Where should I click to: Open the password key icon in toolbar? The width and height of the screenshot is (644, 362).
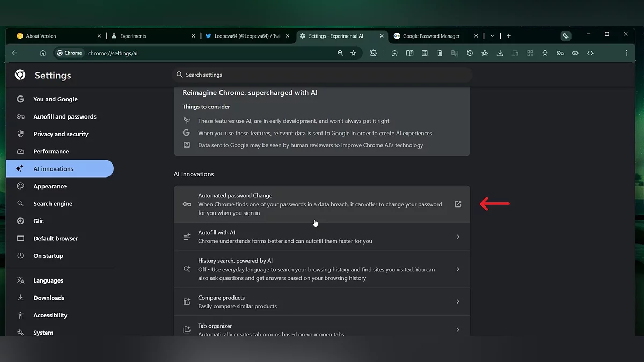click(x=560, y=53)
